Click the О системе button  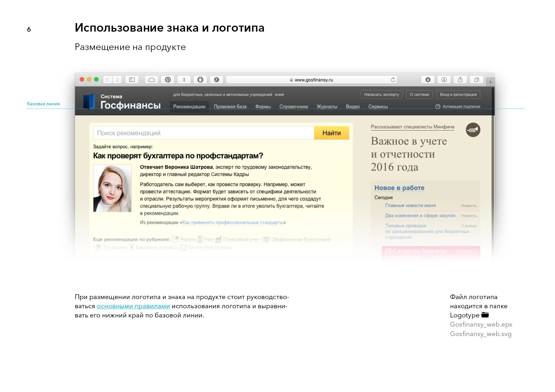pos(420,95)
